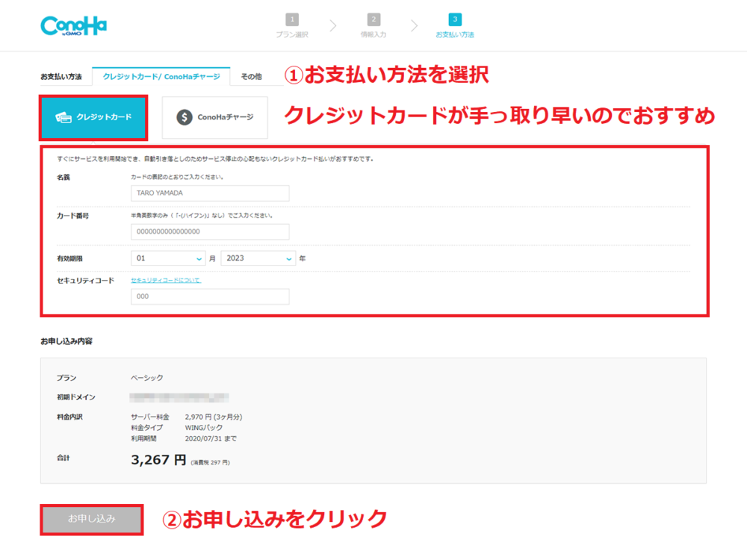Click the お申し込み内容 heading

(66, 341)
